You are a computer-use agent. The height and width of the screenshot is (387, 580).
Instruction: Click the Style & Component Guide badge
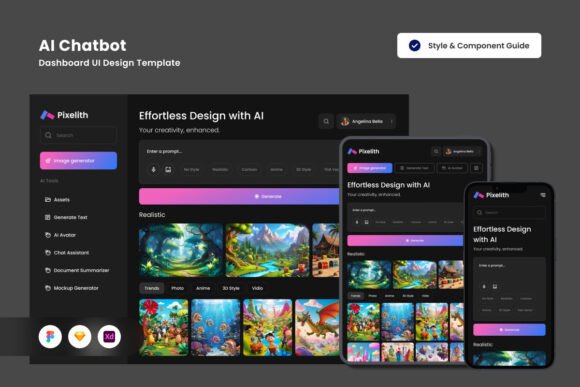(x=469, y=46)
